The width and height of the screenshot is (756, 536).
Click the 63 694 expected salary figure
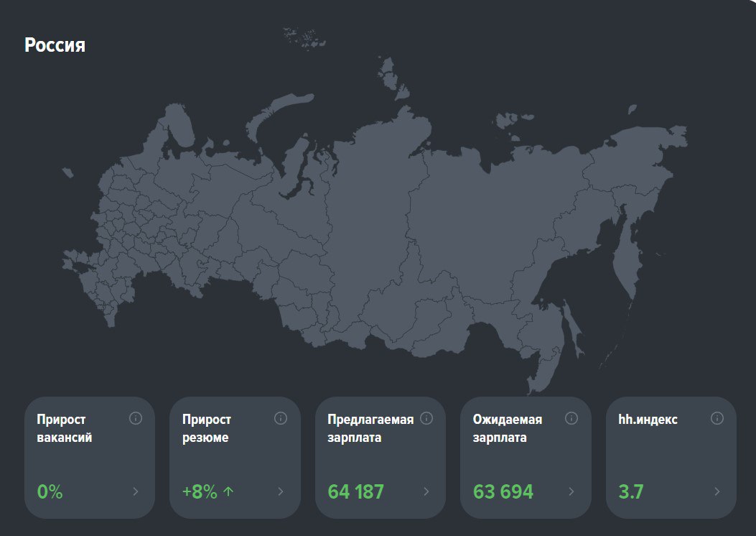click(503, 492)
